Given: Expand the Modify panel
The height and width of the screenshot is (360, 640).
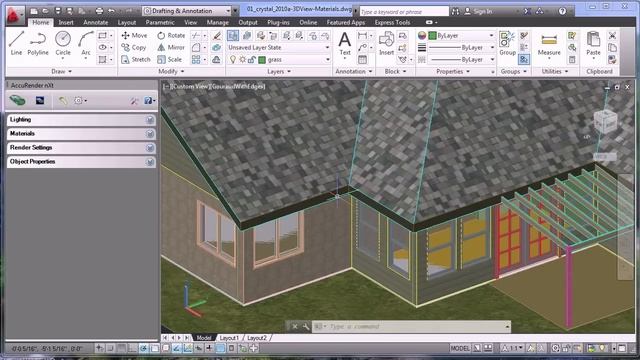Looking at the screenshot, I should click(x=171, y=71).
